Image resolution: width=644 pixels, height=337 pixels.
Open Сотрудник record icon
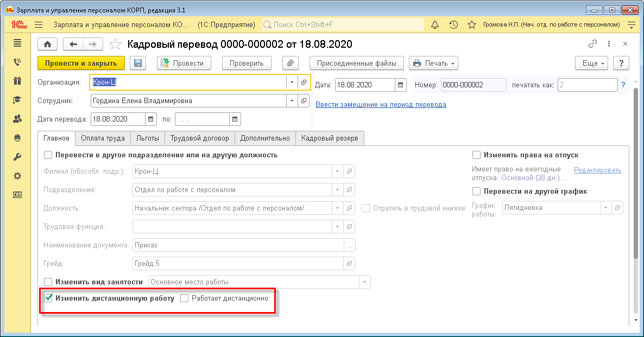click(304, 100)
